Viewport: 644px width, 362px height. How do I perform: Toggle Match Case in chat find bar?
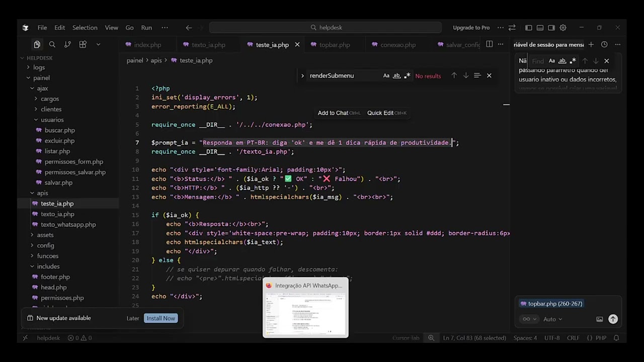point(552,61)
